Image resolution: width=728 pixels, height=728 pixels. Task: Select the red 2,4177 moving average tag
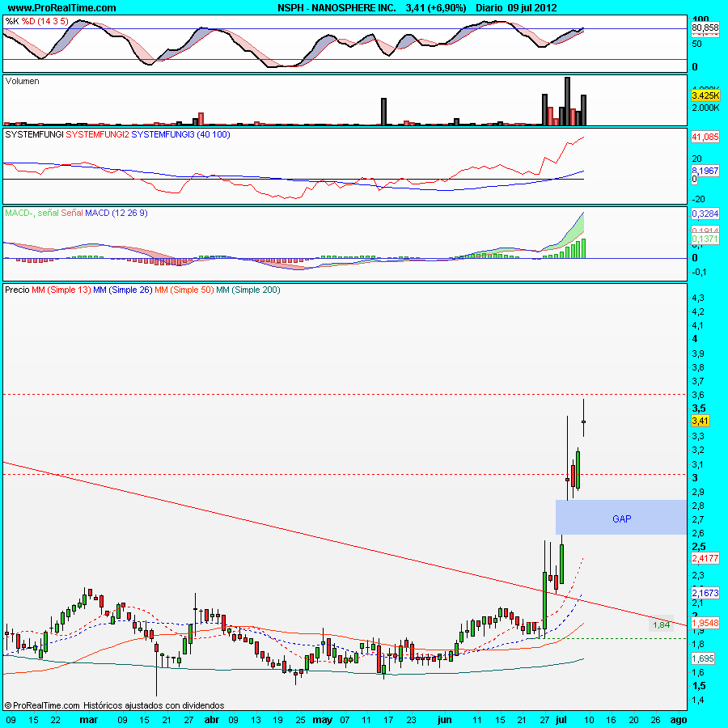tap(705, 558)
